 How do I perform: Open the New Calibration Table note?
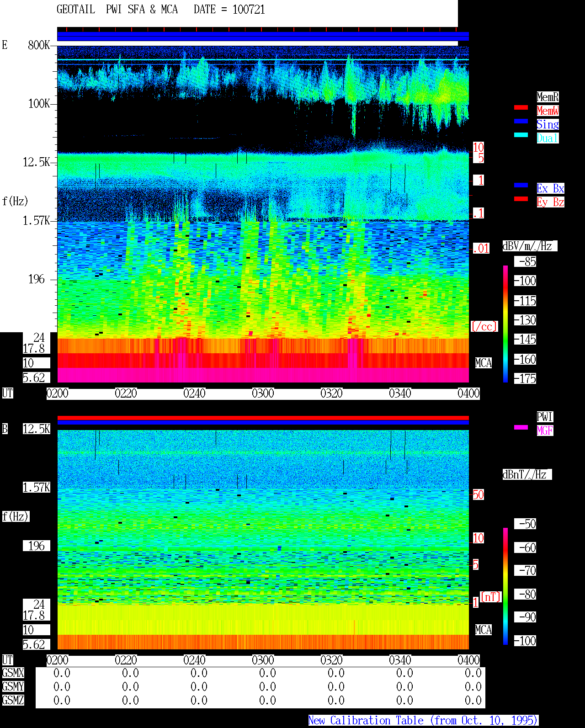coord(423,721)
